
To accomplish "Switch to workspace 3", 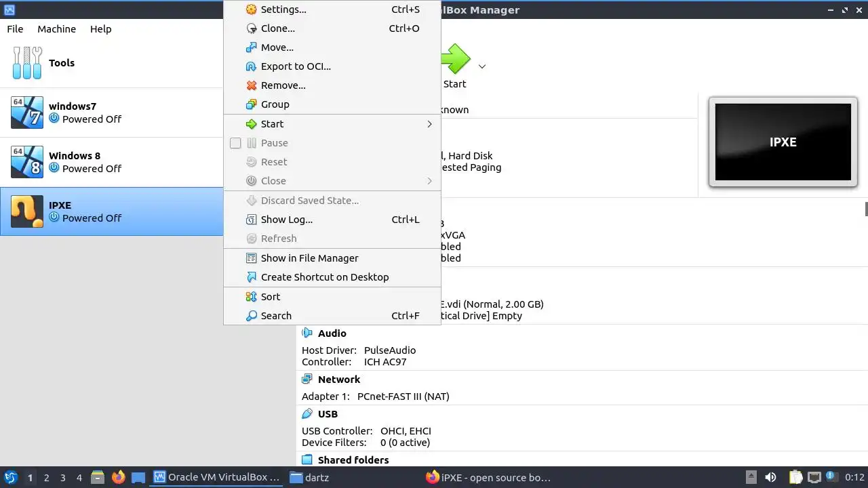I will 62,478.
